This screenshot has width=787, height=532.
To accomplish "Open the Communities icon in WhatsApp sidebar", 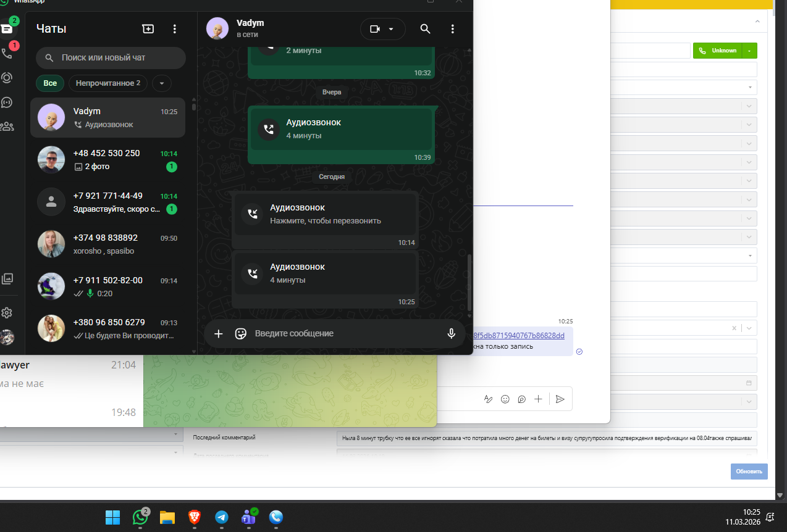I will point(7,127).
